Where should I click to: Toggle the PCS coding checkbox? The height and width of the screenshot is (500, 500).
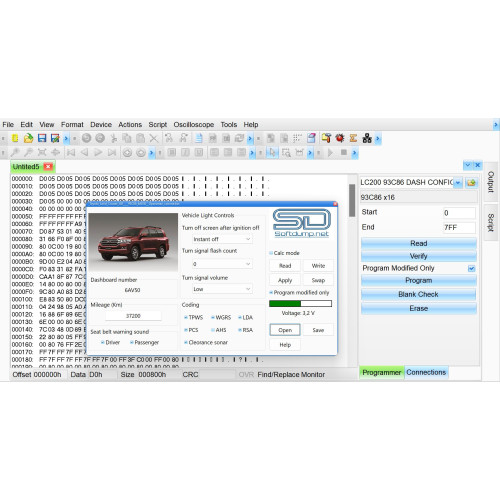click(x=186, y=330)
